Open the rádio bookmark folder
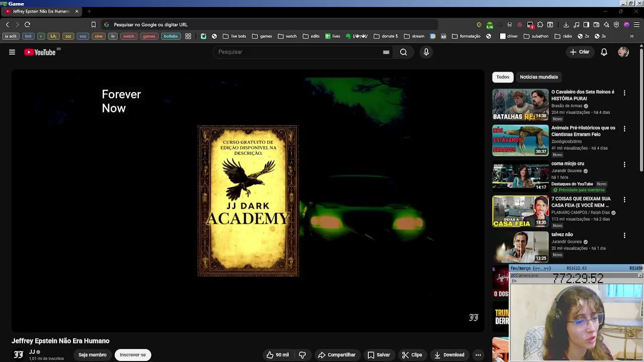Image resolution: width=644 pixels, height=362 pixels. 563,36
